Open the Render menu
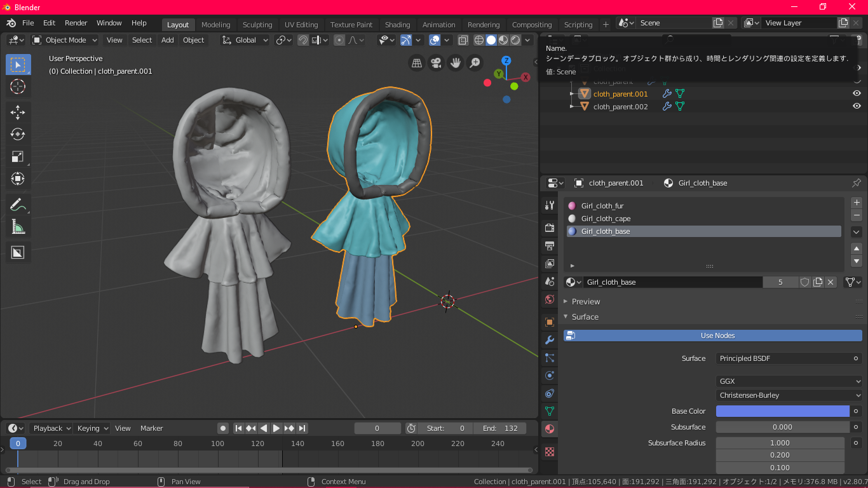The height and width of the screenshot is (488, 868). [x=76, y=23]
